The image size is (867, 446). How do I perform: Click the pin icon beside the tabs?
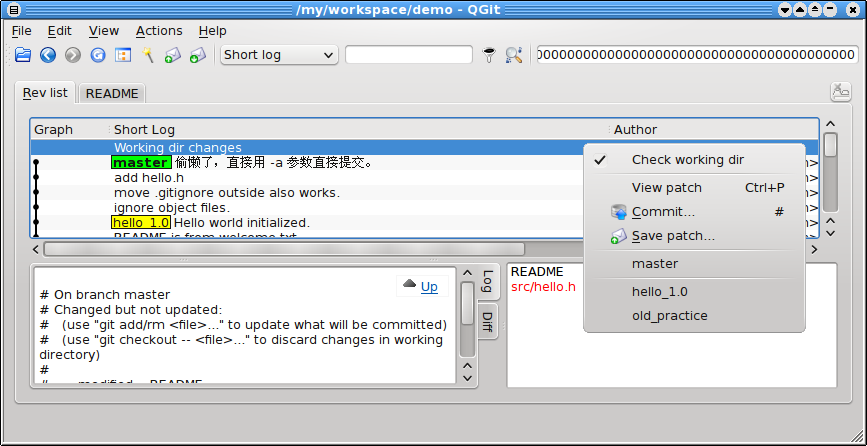840,92
